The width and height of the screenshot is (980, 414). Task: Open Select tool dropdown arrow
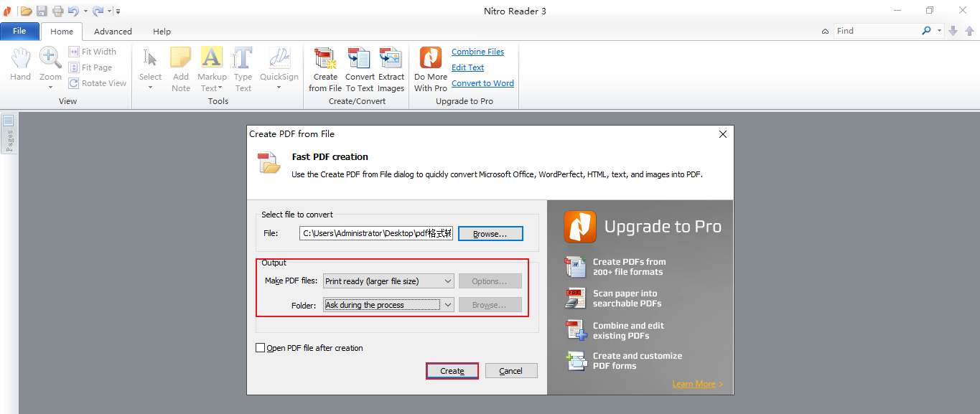(x=150, y=88)
